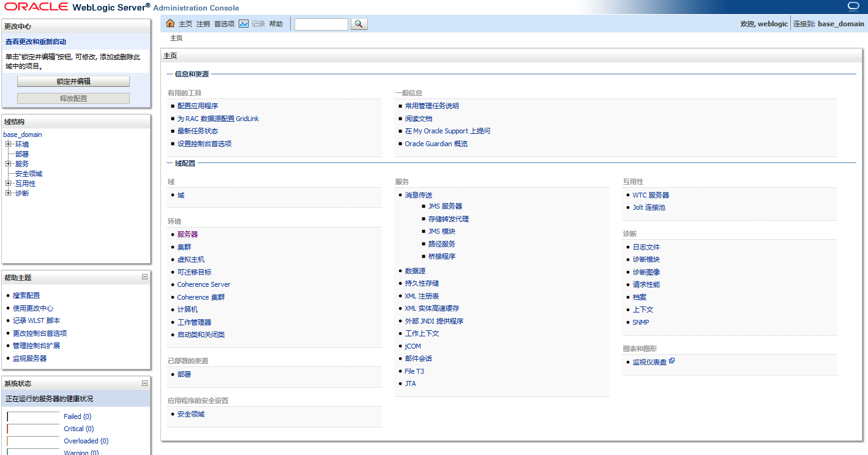The width and height of the screenshot is (868, 455).
Task: Open the 监视仪表盘 link
Action: [649, 362]
